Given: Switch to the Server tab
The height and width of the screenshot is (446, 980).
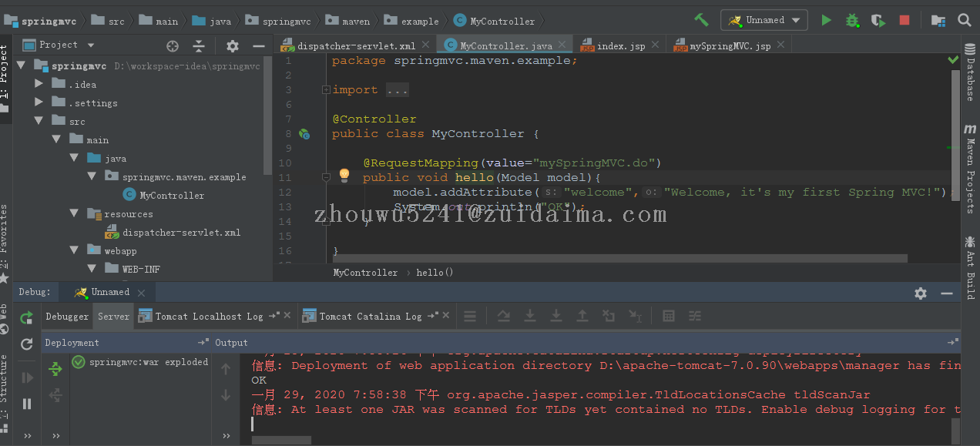Looking at the screenshot, I should pos(113,316).
